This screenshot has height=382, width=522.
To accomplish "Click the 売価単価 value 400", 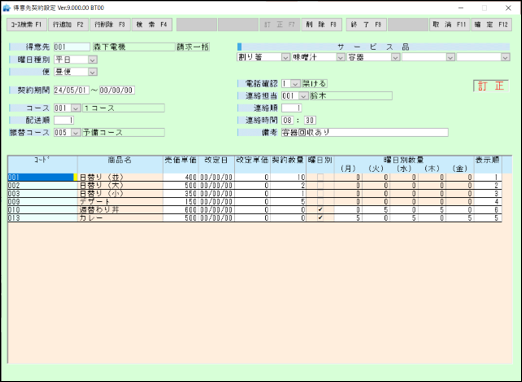I will [x=190, y=177].
